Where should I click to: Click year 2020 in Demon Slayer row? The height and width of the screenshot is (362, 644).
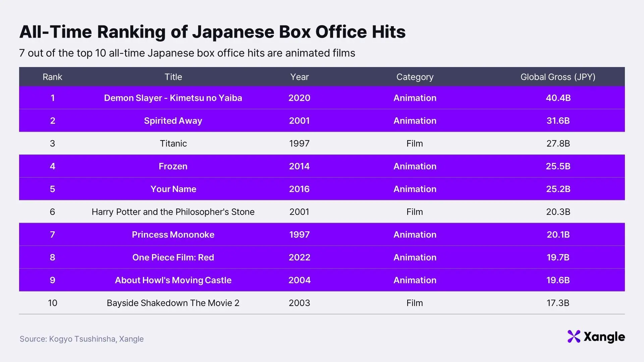tap(300, 98)
